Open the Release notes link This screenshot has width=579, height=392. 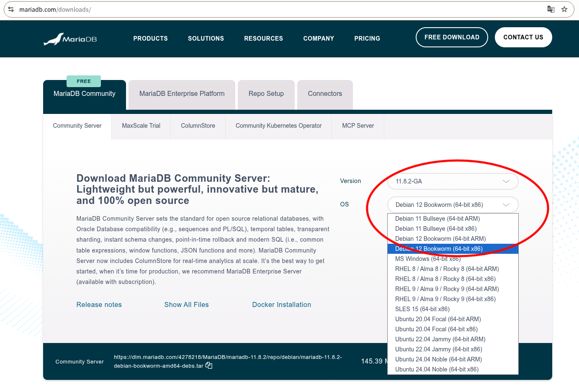[99, 305]
